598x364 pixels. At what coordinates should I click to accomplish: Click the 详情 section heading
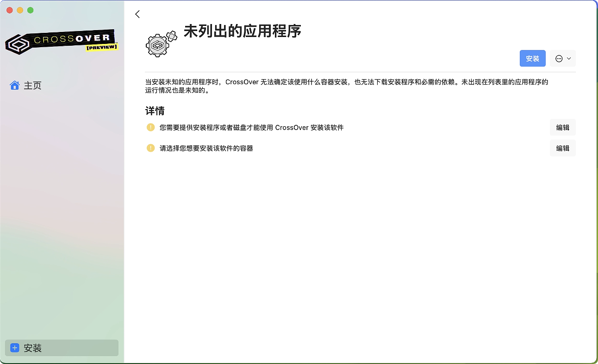pyautogui.click(x=155, y=111)
